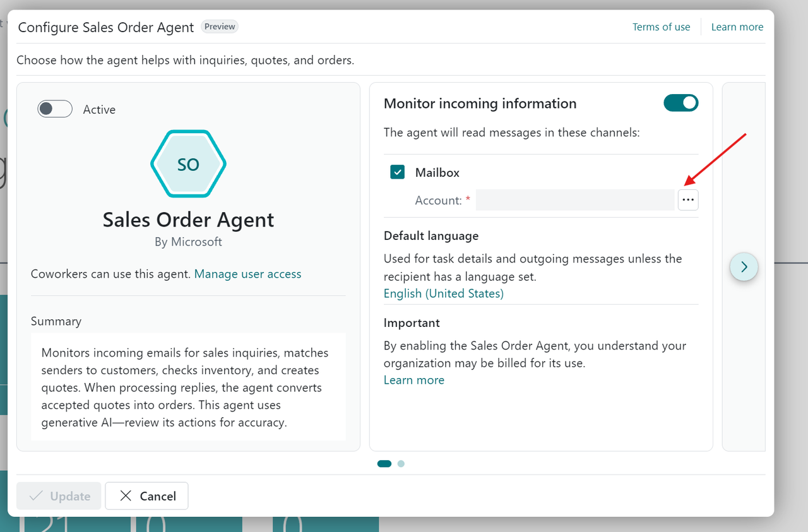Screen dimensions: 808x532
Task: Go to next page with right chevron
Action: tap(744, 266)
